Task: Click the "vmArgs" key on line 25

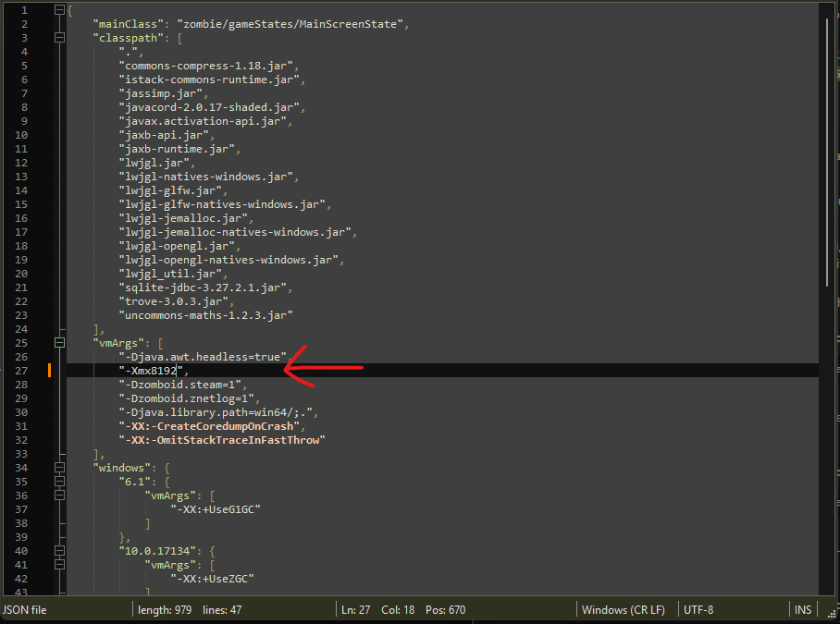Action: pyautogui.click(x=118, y=343)
